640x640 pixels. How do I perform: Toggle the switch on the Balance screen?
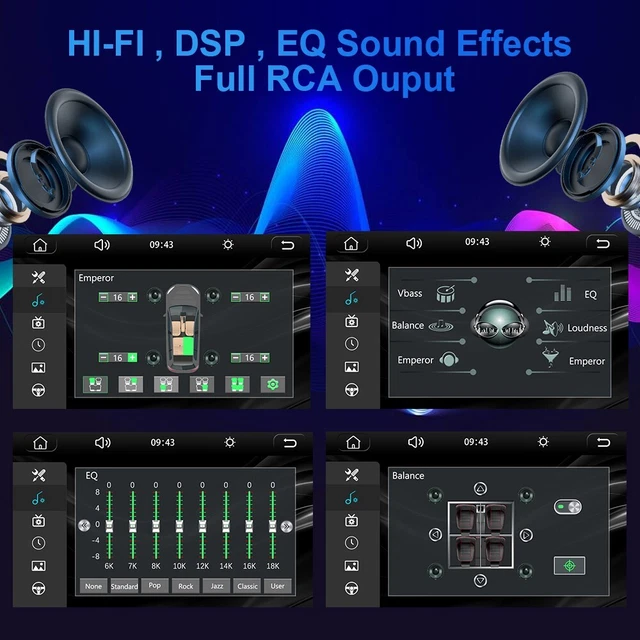(x=568, y=507)
